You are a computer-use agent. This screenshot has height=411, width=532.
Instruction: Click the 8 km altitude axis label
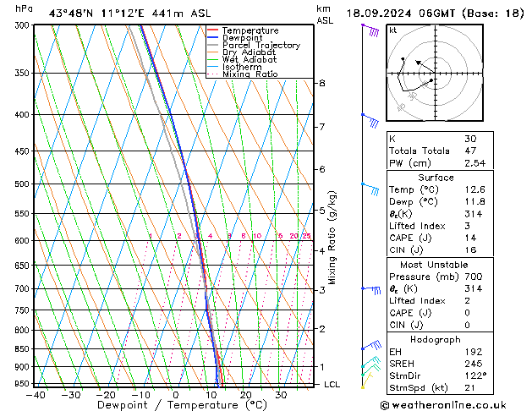[322, 83]
